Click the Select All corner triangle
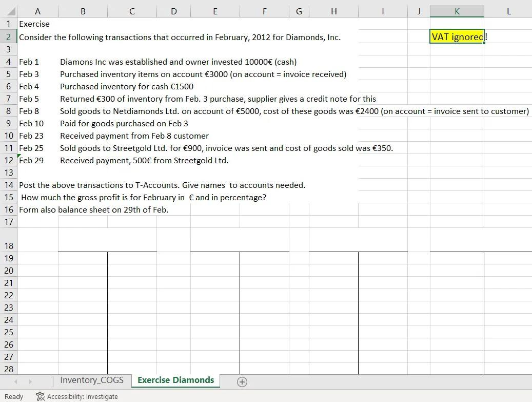The image size is (532, 402). click(x=11, y=12)
